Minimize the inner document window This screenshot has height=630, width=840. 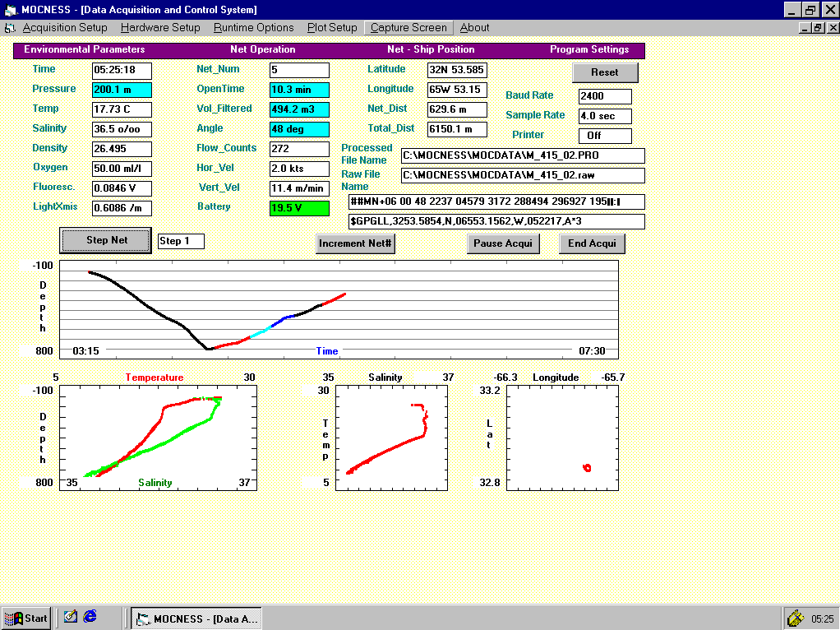point(805,28)
